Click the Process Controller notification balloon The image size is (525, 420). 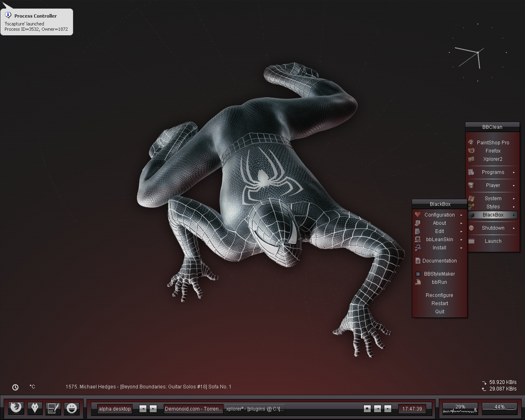tap(37, 22)
